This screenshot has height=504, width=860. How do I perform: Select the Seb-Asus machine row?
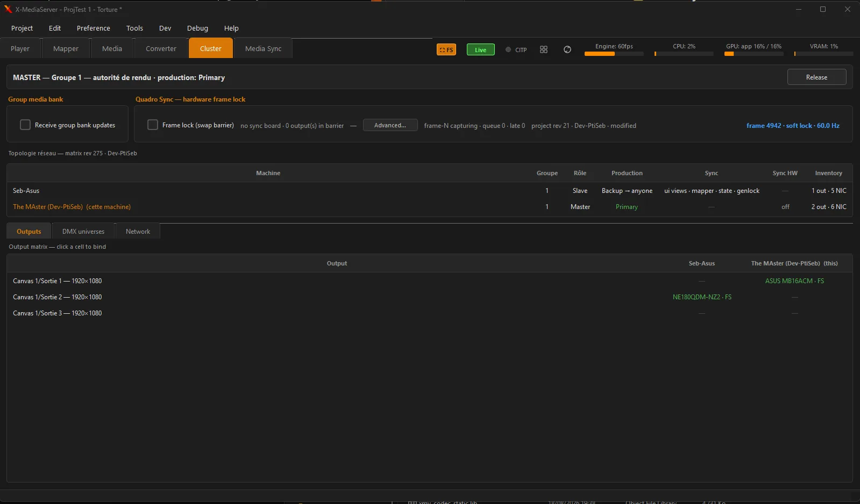click(429, 191)
